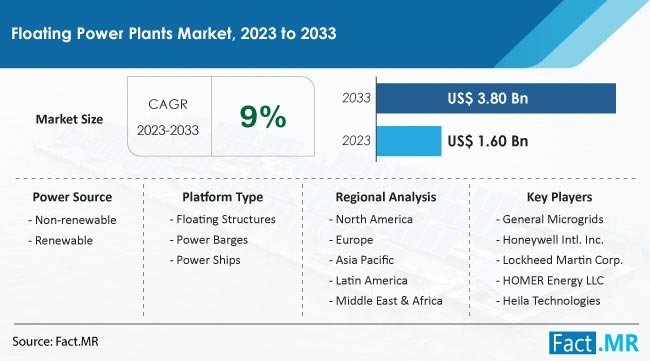Screen dimensions: 650x361
Task: Click the 'US$ 1.60 Bn' value
Action: coord(488,141)
